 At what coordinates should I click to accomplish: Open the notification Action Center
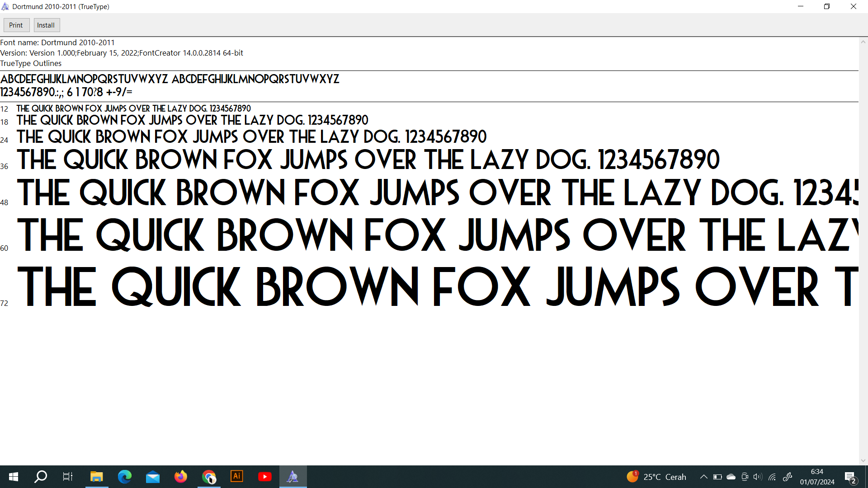850,477
